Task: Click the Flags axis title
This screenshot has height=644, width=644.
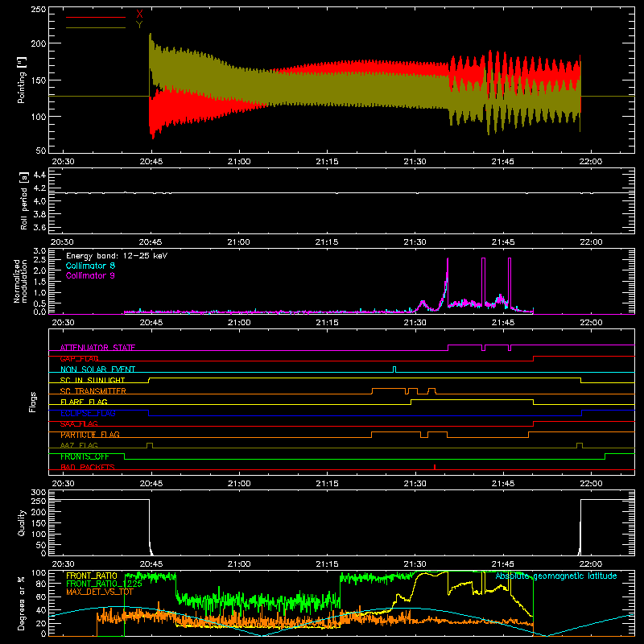Action: 33,402
